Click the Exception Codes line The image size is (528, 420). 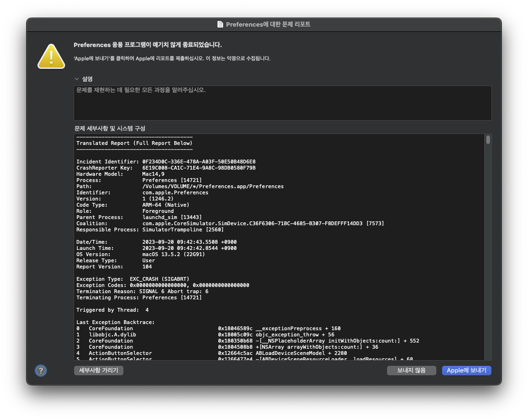(163, 285)
